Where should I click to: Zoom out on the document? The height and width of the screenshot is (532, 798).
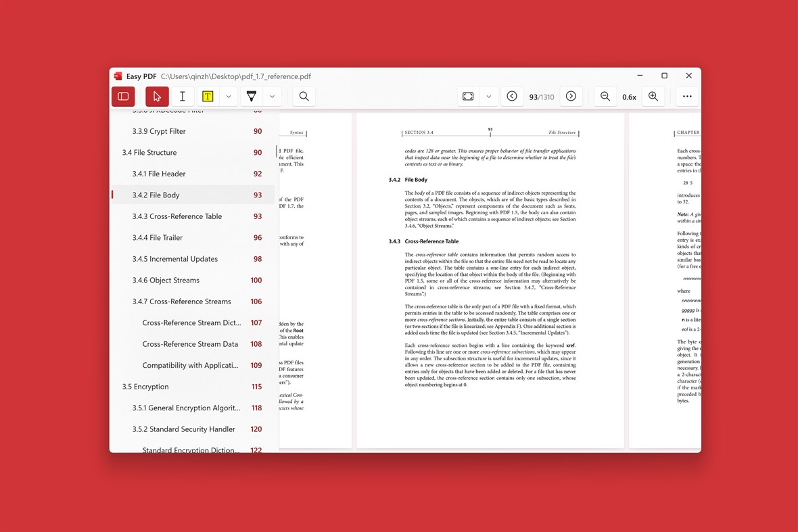605,96
